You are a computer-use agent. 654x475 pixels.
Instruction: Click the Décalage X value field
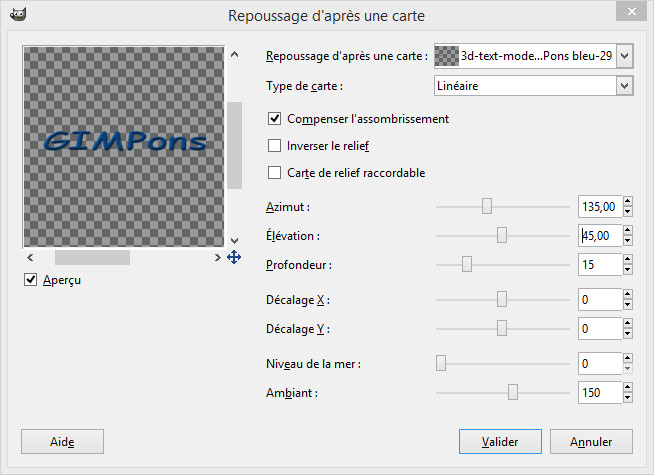[600, 299]
